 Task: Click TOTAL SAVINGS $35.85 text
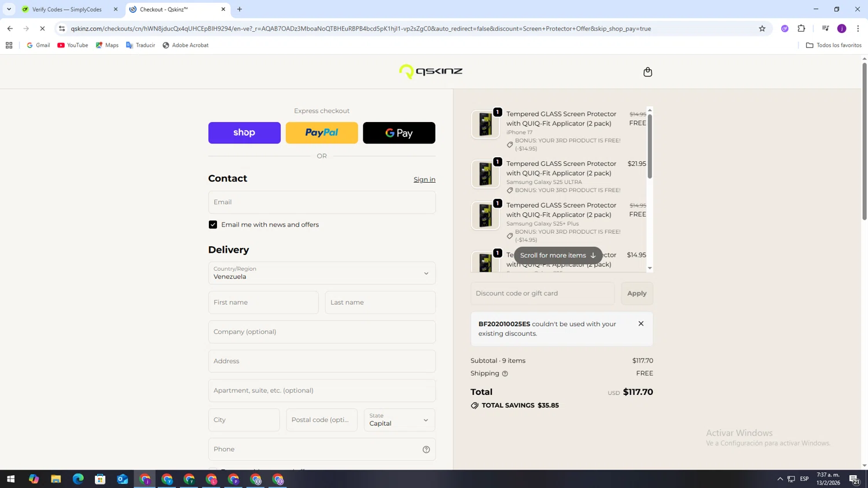click(520, 405)
